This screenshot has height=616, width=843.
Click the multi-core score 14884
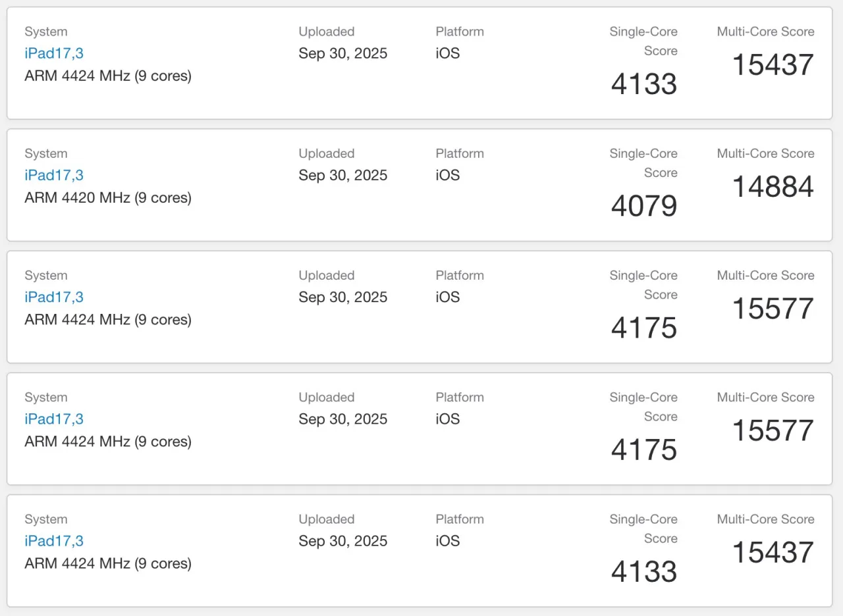[x=773, y=187]
